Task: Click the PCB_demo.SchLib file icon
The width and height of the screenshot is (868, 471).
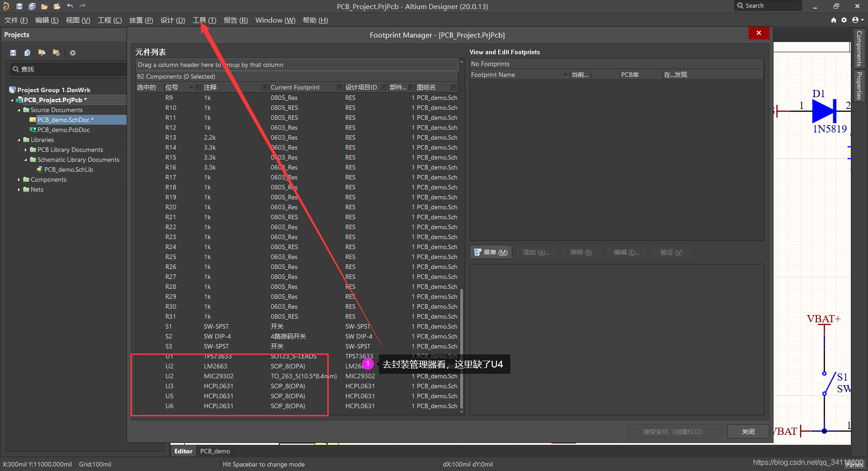Action: pyautogui.click(x=40, y=170)
